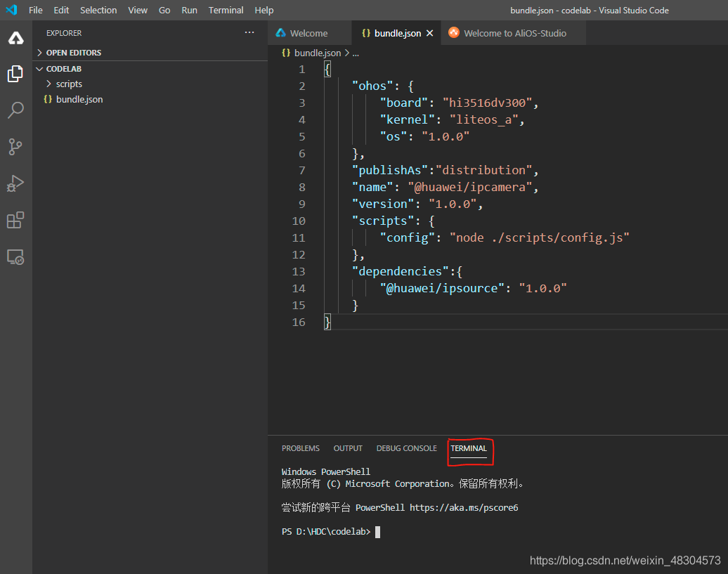This screenshot has height=574, width=728.
Task: Open the Run and Debug icon
Action: (x=15, y=183)
